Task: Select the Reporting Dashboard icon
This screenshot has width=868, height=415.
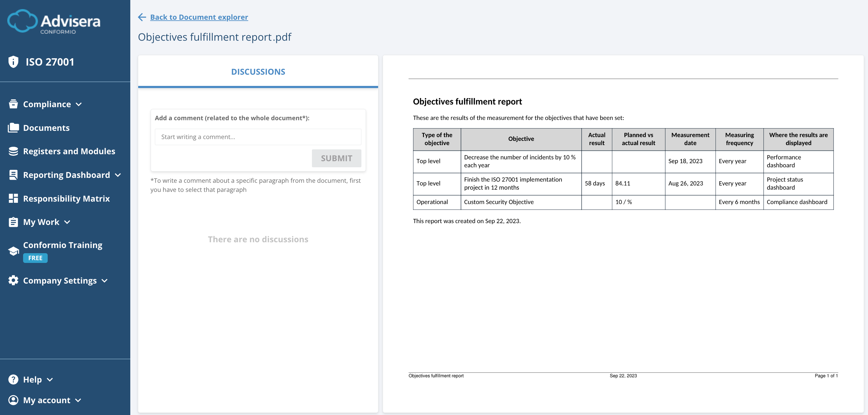Action: (x=13, y=175)
